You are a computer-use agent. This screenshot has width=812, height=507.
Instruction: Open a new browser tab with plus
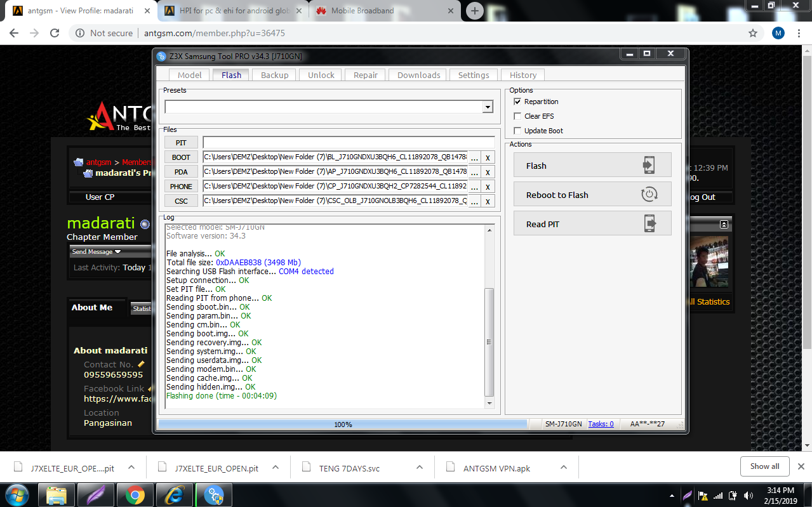click(x=475, y=11)
